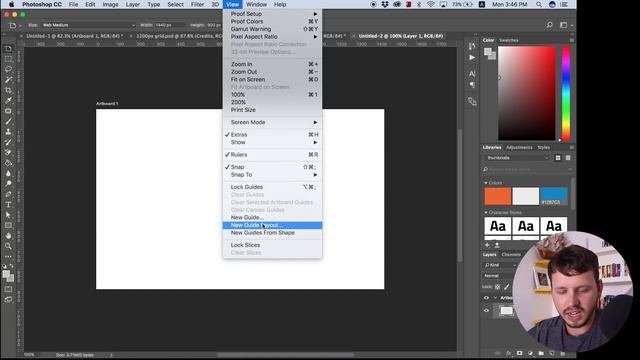This screenshot has width=640, height=360.
Task: Click the Libraries search field
Action: click(527, 169)
